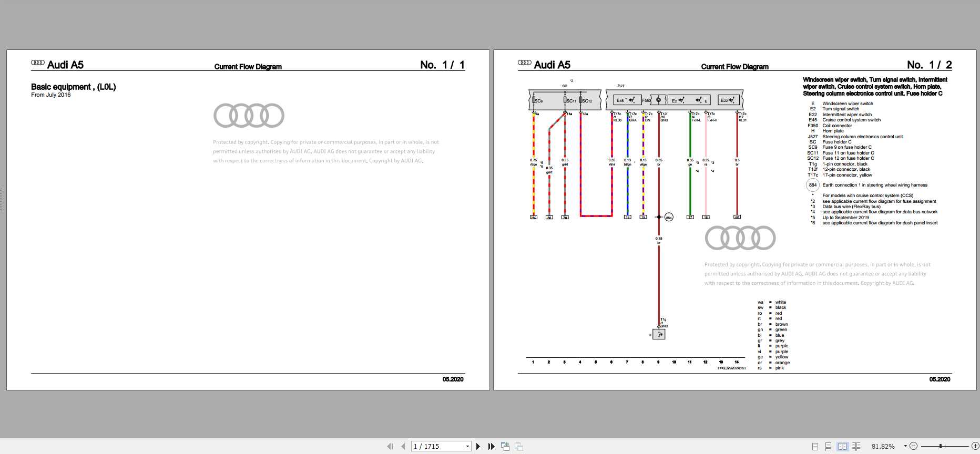The height and width of the screenshot is (454, 980).
Task: Click the 'Horn plate' legend entry
Action: coord(833,131)
